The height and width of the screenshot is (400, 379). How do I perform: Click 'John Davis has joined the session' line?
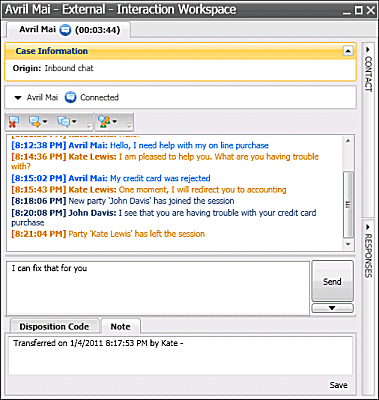123,201
